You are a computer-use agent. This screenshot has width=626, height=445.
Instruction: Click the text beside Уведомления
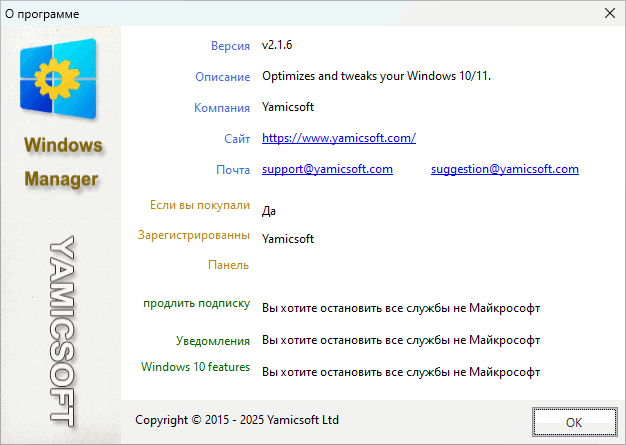click(x=401, y=340)
